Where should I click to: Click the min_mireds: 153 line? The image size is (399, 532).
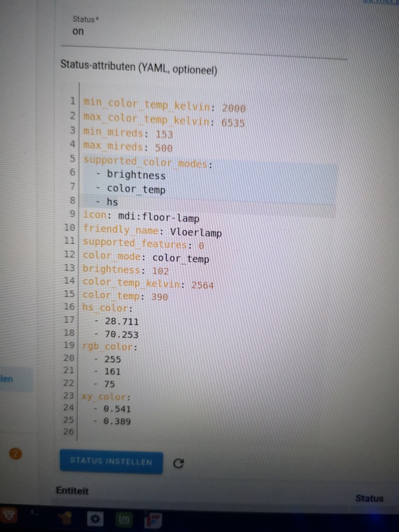point(128,133)
